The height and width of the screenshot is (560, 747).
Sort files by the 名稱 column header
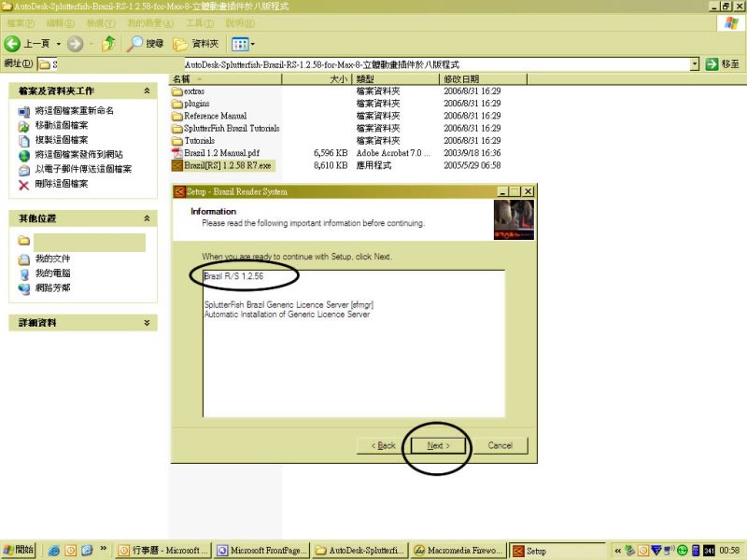tap(226, 79)
